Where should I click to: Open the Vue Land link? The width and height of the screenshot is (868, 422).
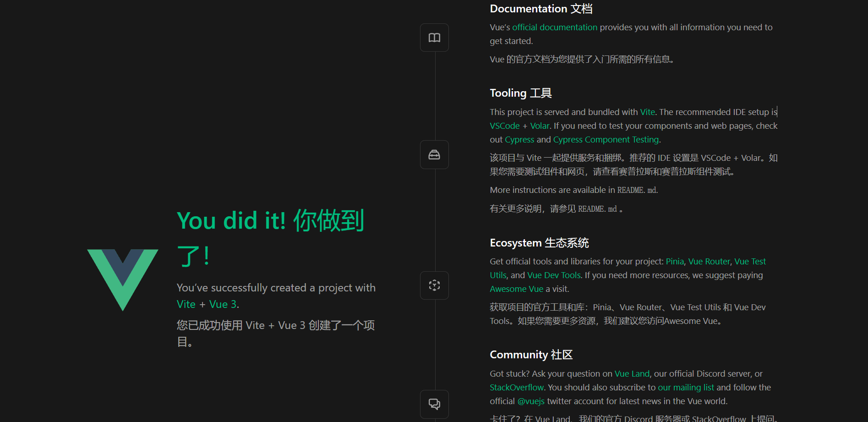[632, 374]
